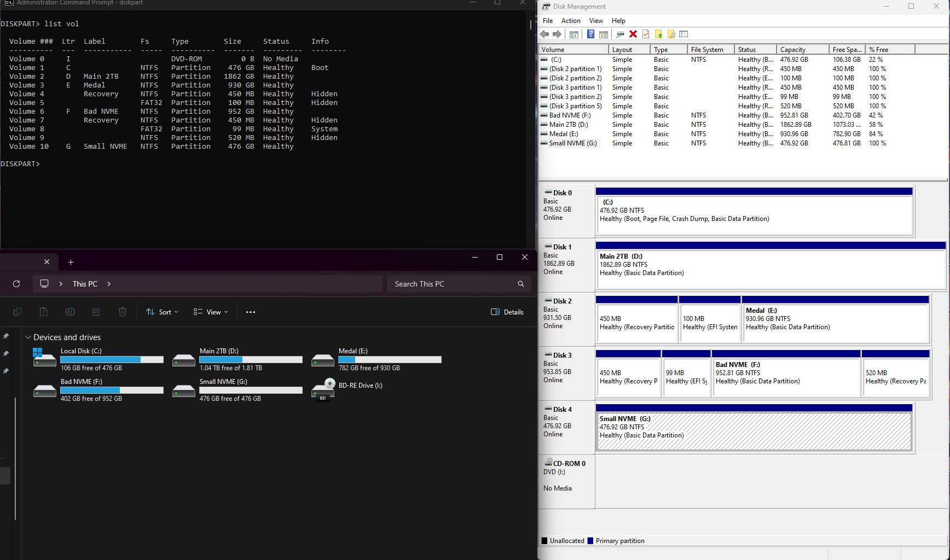
Task: Select the Bad NVME (F:) partition block
Action: (786, 374)
